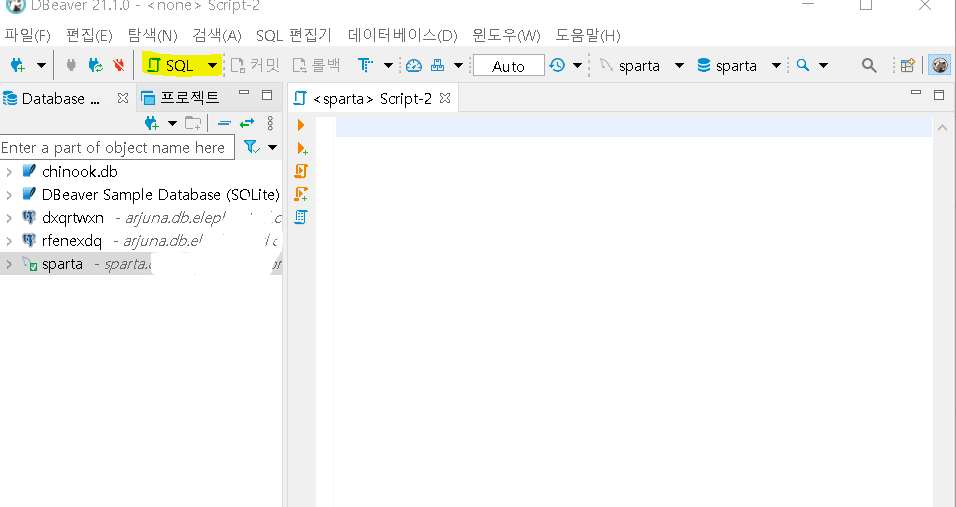Click the 롤백 (Rollback) button
The image size is (956, 507).
tap(316, 65)
